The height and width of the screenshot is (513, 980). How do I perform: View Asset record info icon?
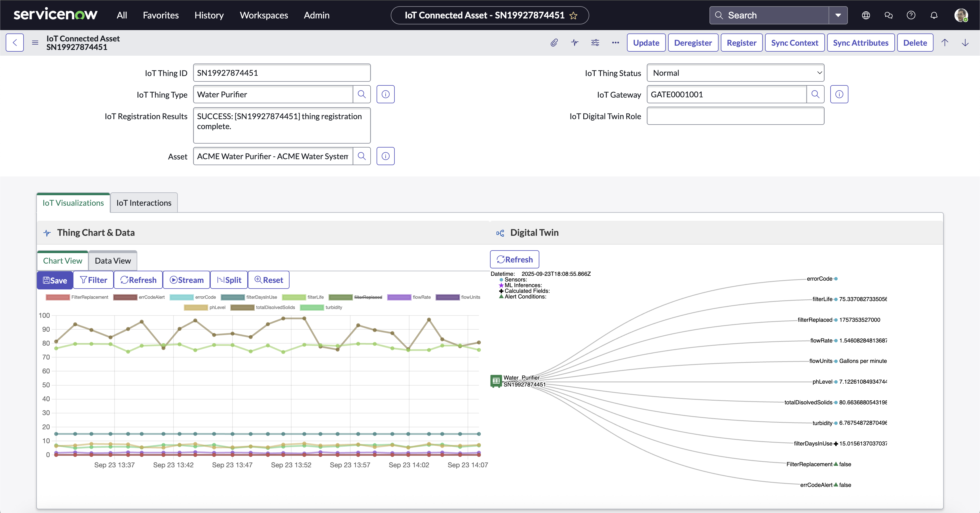click(x=385, y=156)
